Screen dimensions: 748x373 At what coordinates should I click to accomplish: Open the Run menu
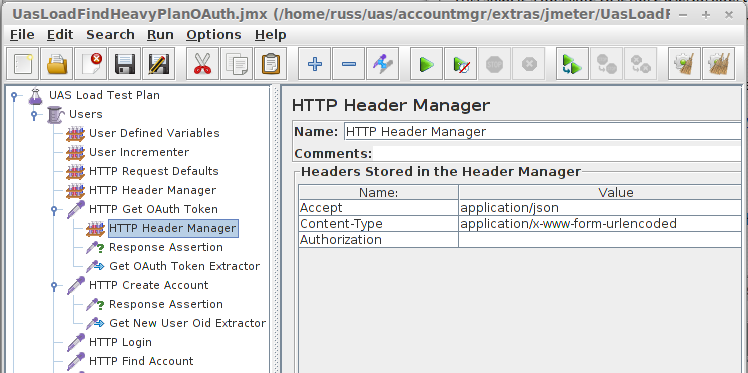pyautogui.click(x=160, y=35)
